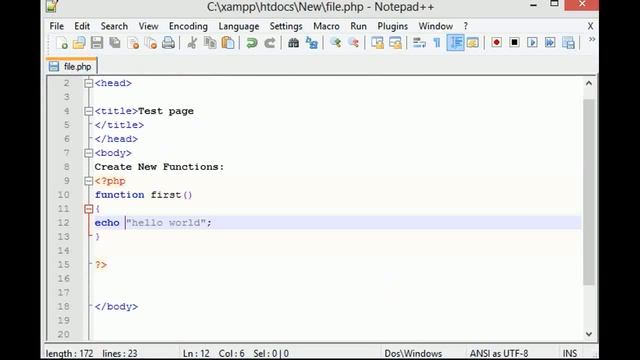Click the Close All toolbar icon
This screenshot has height=360, width=640.
click(151, 43)
